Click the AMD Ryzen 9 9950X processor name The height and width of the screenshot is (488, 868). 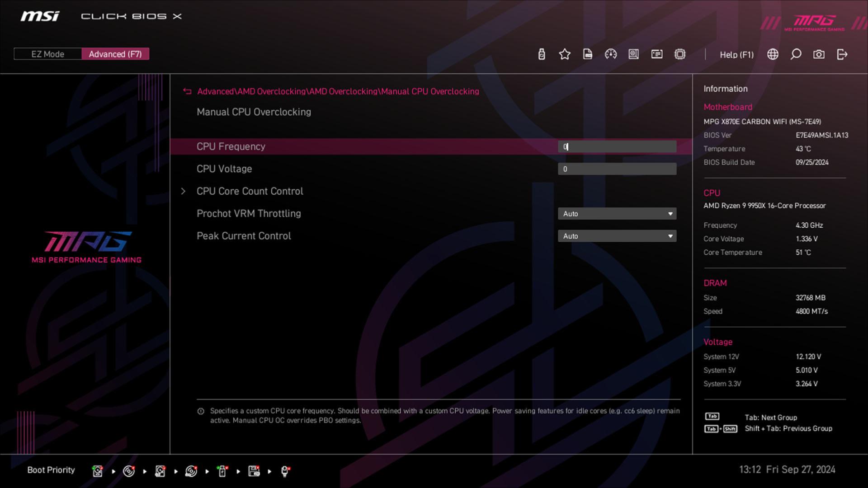[764, 206]
